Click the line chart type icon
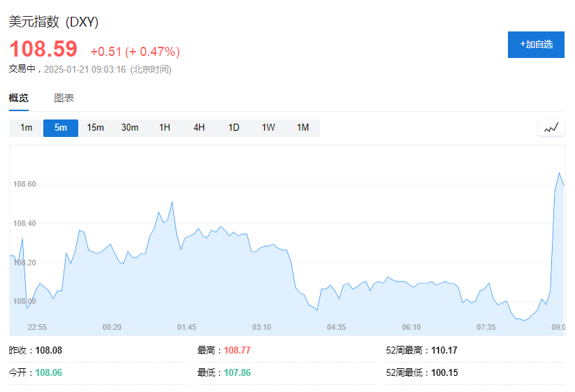 tap(551, 128)
